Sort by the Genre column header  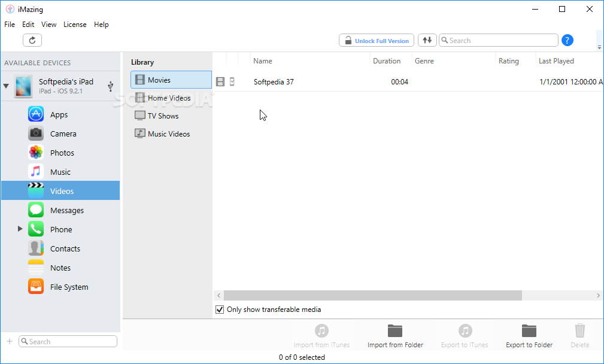click(424, 61)
